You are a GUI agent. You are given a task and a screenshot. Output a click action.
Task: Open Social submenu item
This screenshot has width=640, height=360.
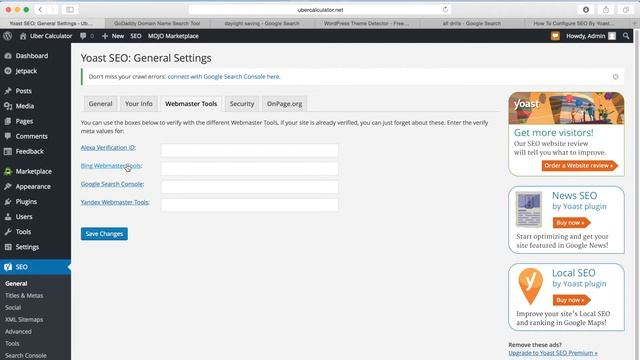coord(13,307)
